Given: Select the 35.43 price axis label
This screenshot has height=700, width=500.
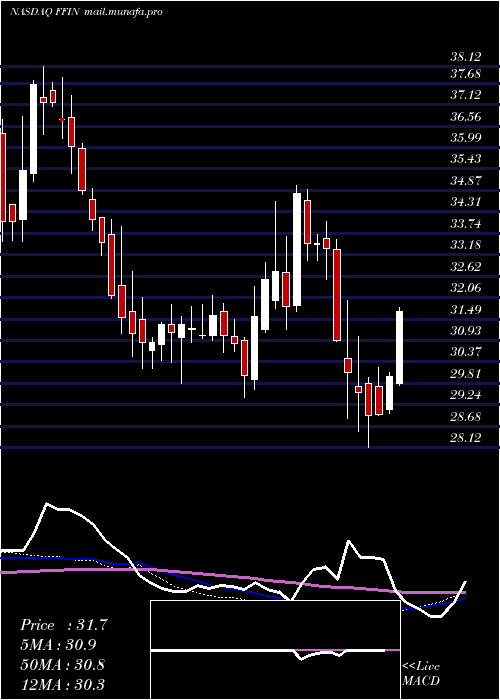Looking at the screenshot, I should (466, 159).
